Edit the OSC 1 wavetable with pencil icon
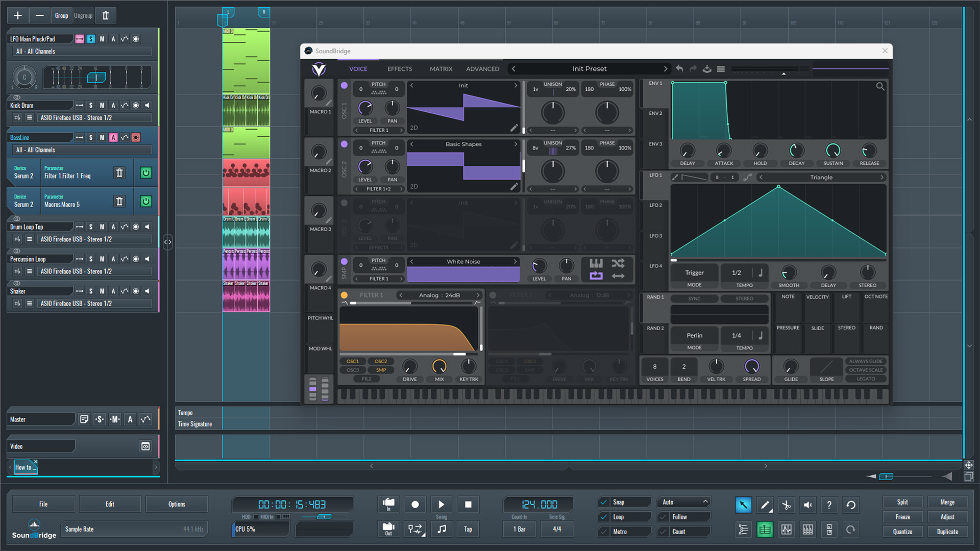980x551 pixels. tap(514, 128)
